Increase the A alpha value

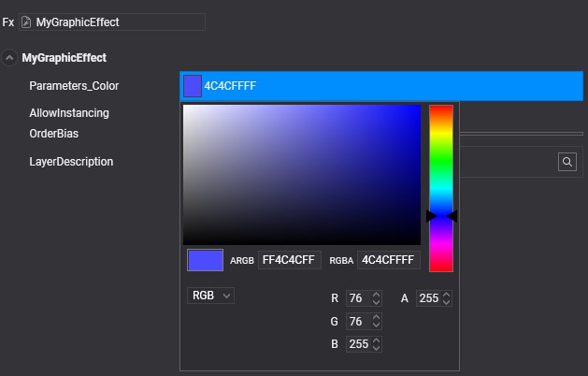point(446,295)
